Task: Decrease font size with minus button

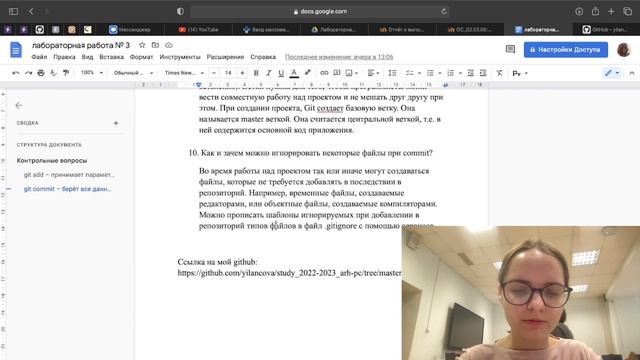Action: [214, 73]
